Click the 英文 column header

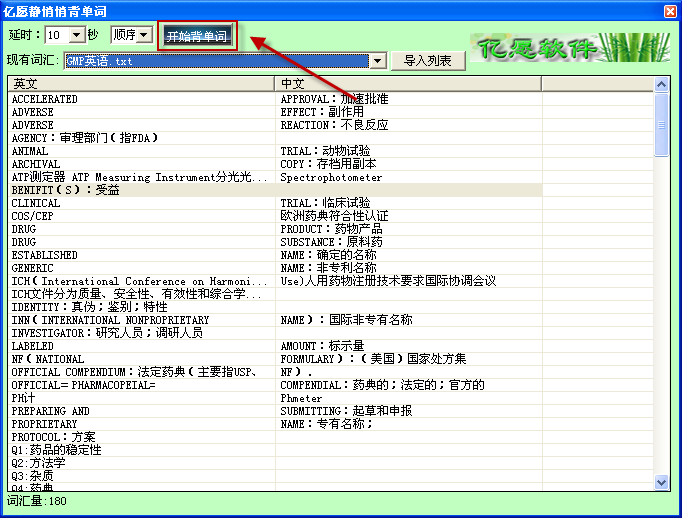click(x=141, y=84)
